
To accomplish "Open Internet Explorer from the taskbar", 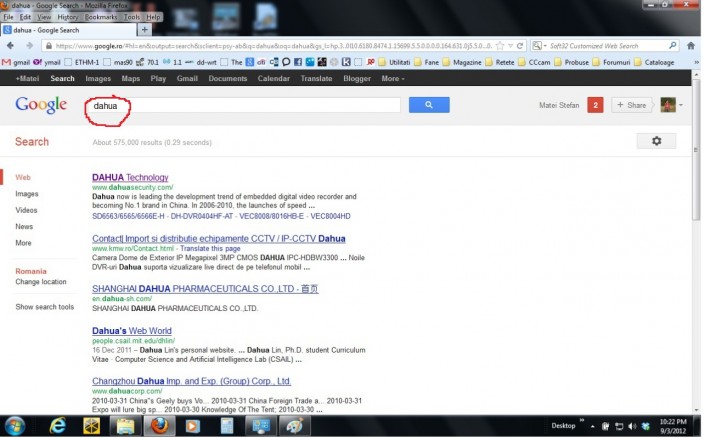I will click(57, 425).
